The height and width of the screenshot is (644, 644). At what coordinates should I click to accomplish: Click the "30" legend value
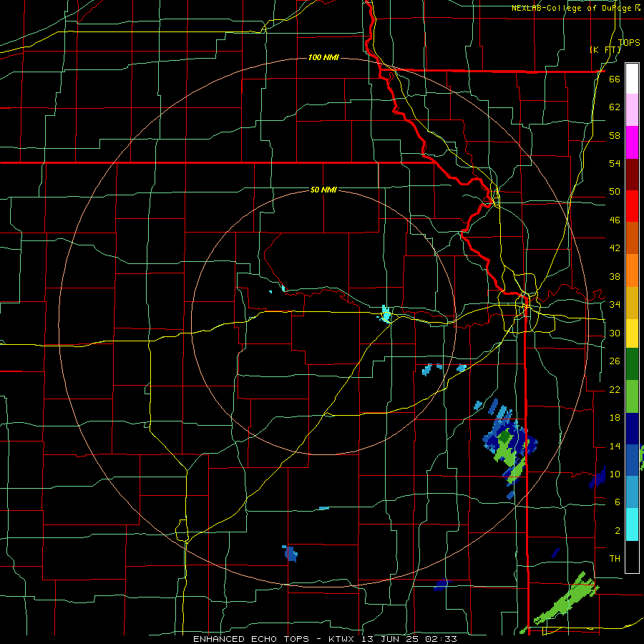(615, 333)
